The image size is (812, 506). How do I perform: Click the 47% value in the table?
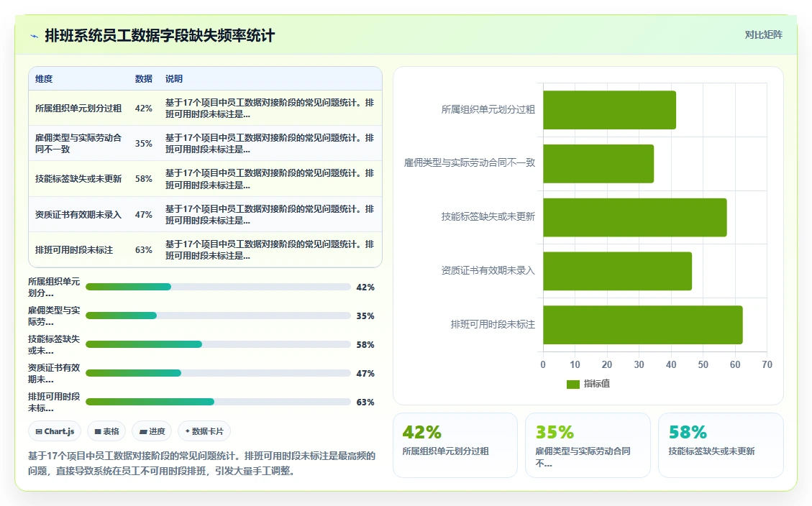(x=143, y=214)
